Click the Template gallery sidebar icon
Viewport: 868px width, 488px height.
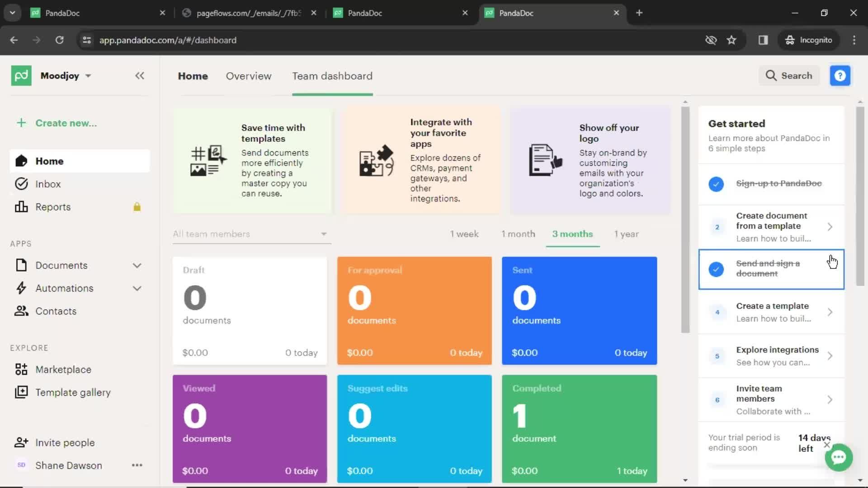(21, 392)
